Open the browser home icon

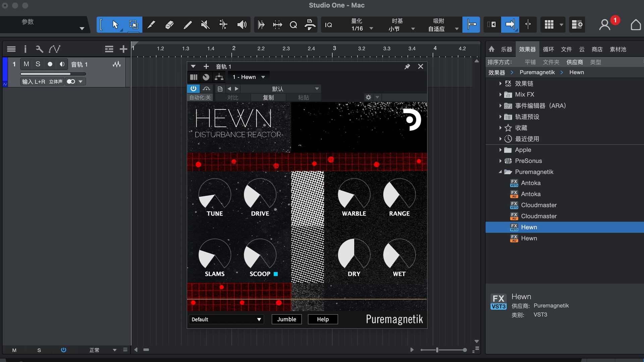[x=491, y=49]
